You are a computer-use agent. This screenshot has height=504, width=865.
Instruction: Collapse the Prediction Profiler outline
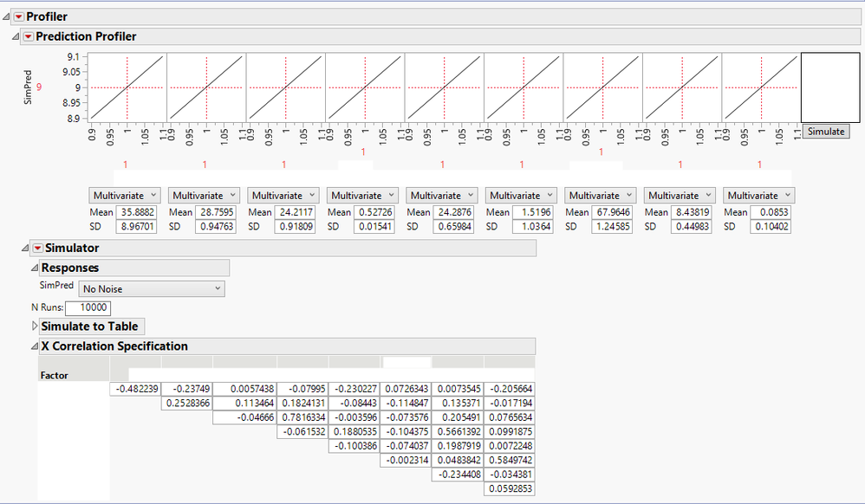[15, 36]
